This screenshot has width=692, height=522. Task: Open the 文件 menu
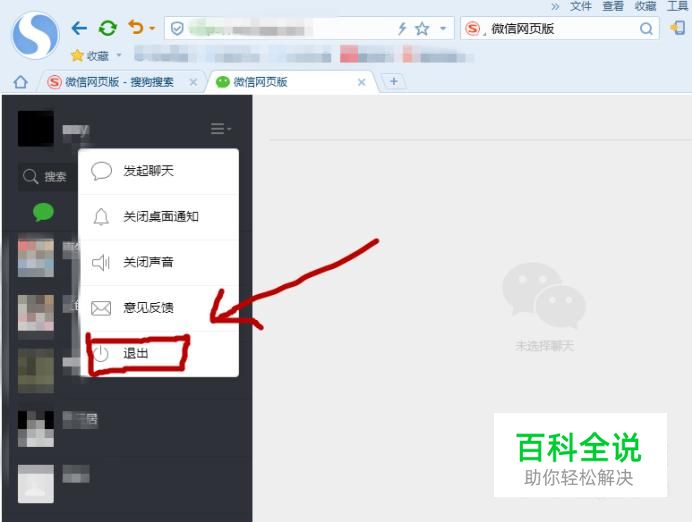580,6
